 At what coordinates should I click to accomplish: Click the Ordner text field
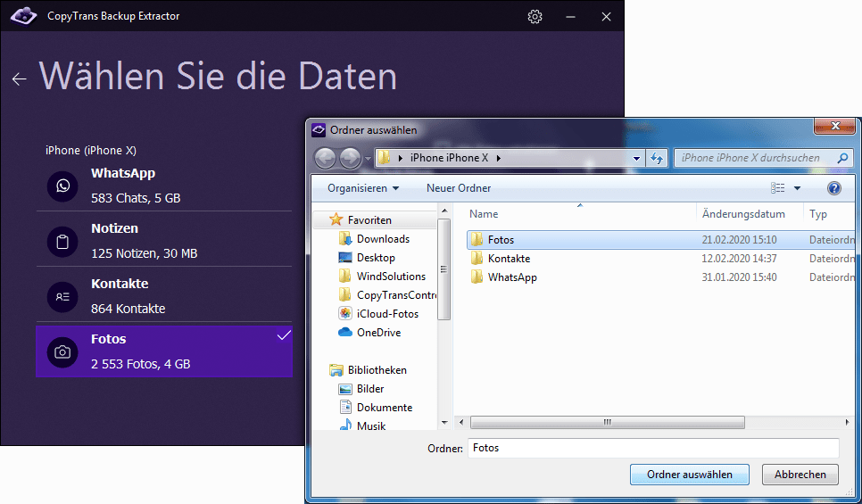tap(653, 448)
